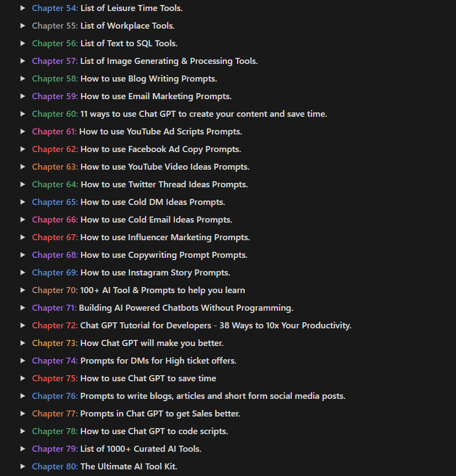Viewport: 456px width, 476px height.
Task: Expand Chapter 78 code scripts arrow
Action: pos(23,431)
